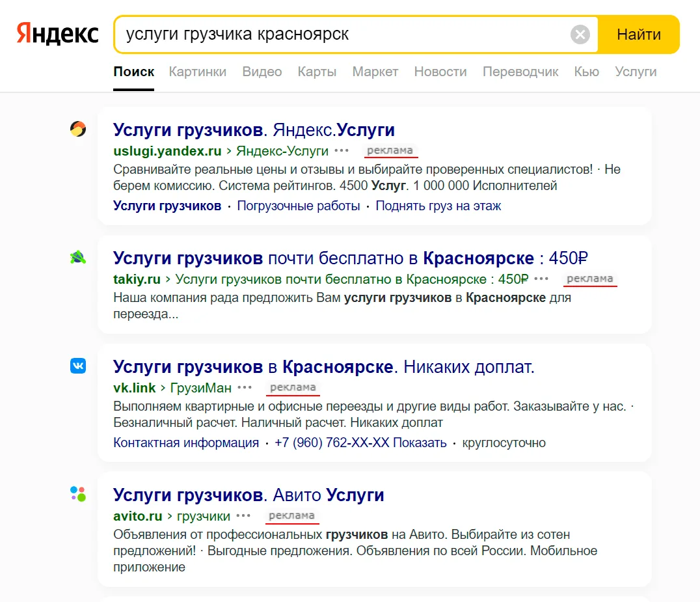Image resolution: width=700 pixels, height=602 pixels.
Task: Open 'Услуги грузчиков. Авито Услуги' result
Action: pyautogui.click(x=249, y=495)
